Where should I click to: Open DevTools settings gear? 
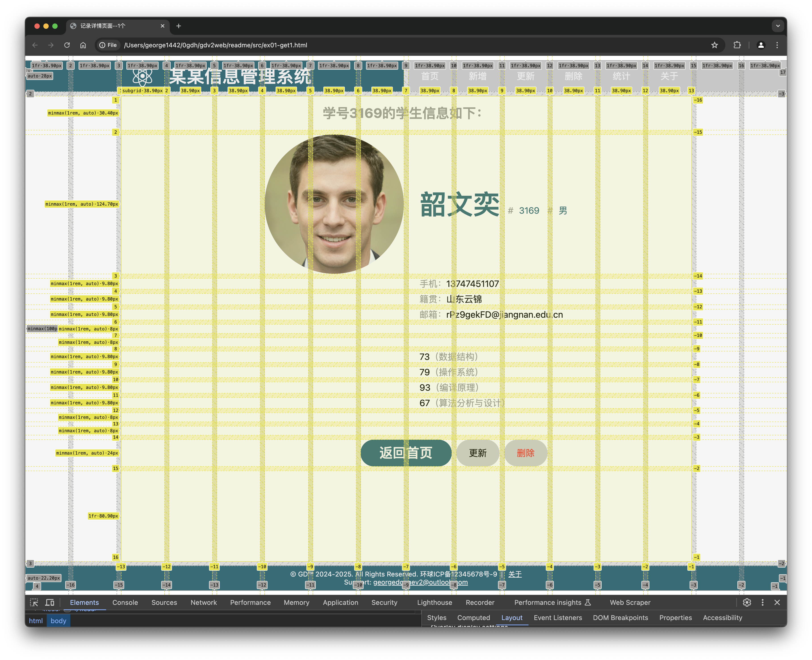(x=747, y=603)
